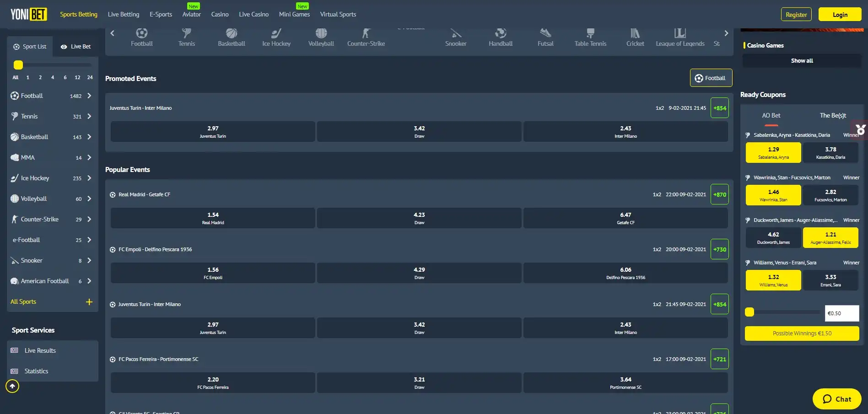Open Basketball from the sports carousel
This screenshot has width=868, height=414.
coord(231,33)
